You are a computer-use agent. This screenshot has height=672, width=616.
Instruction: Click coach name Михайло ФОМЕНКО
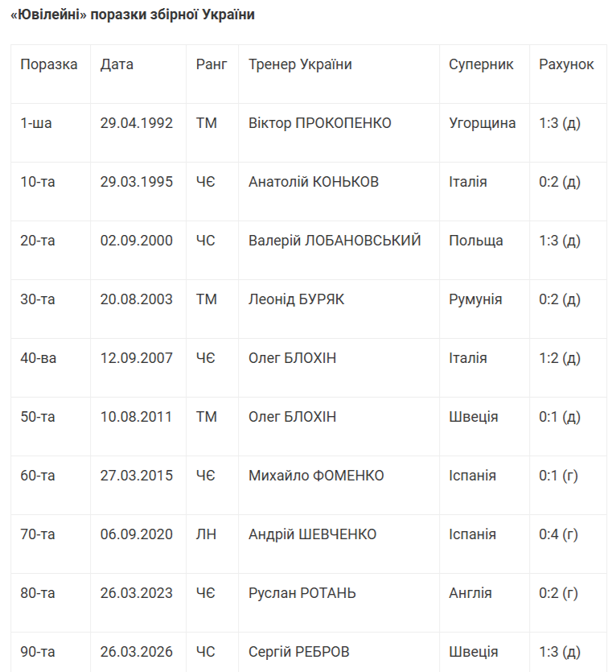coord(316,476)
